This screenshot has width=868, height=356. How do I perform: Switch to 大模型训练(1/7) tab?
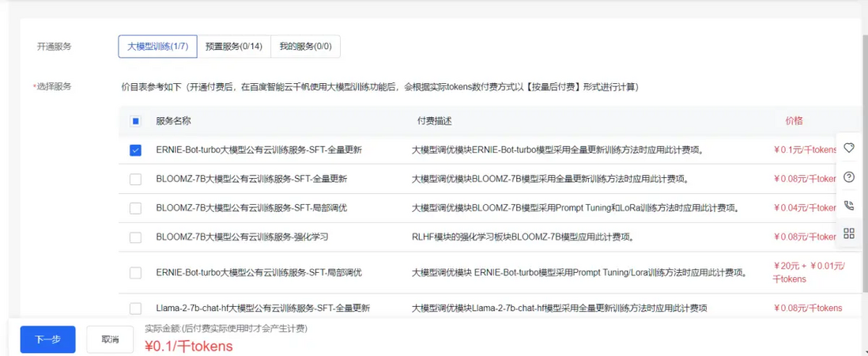pyautogui.click(x=158, y=47)
